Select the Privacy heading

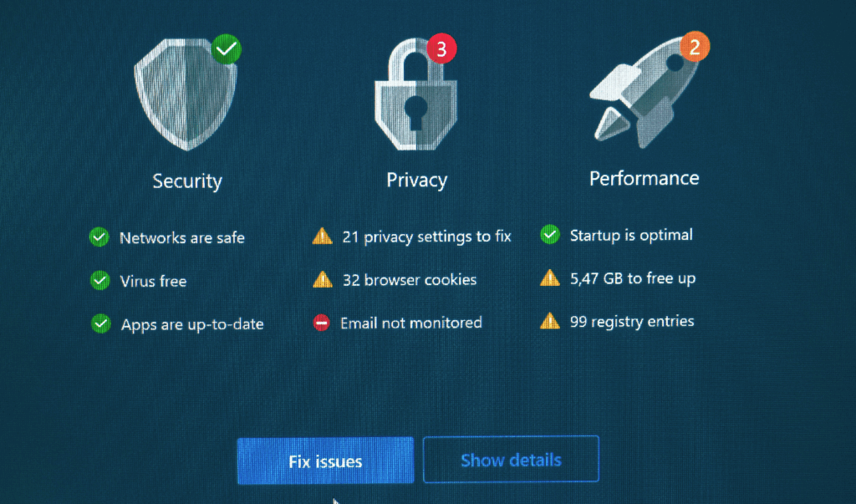(416, 180)
